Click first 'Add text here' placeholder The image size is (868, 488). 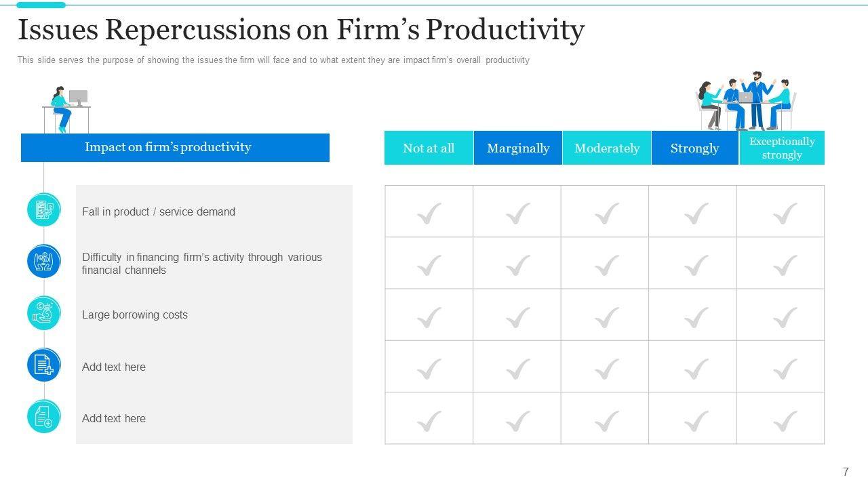[x=114, y=367]
